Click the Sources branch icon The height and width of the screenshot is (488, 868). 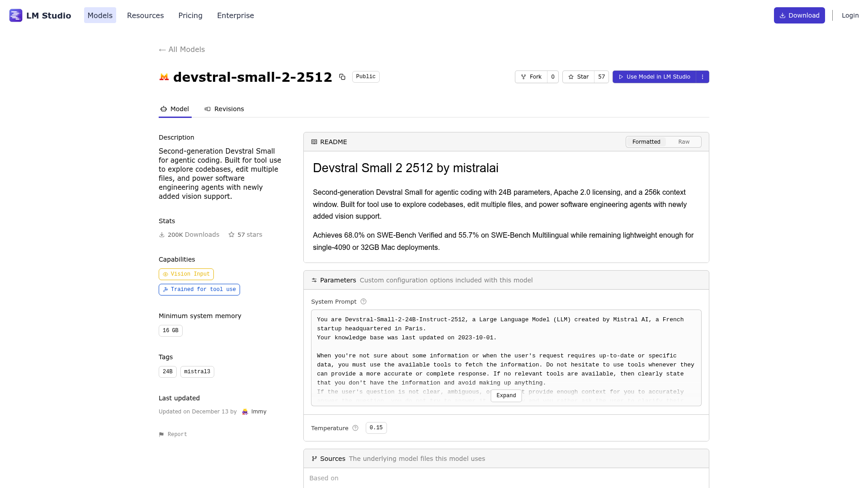coord(314,459)
